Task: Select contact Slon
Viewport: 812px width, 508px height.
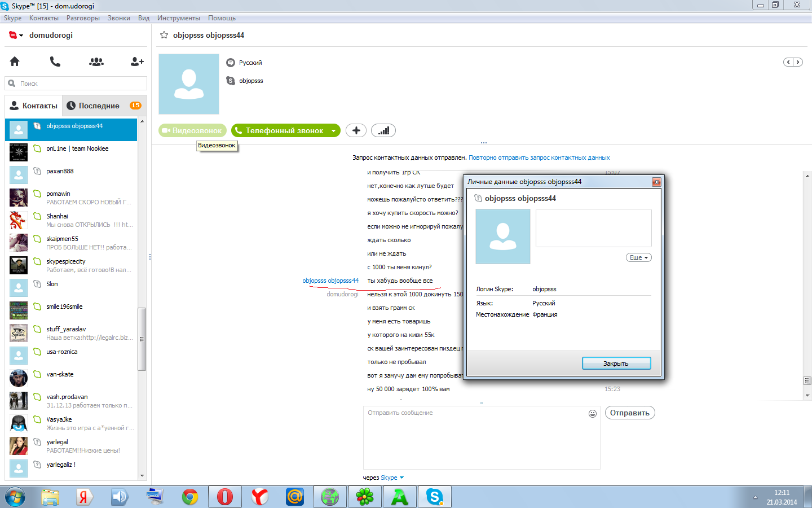Action: coord(71,288)
